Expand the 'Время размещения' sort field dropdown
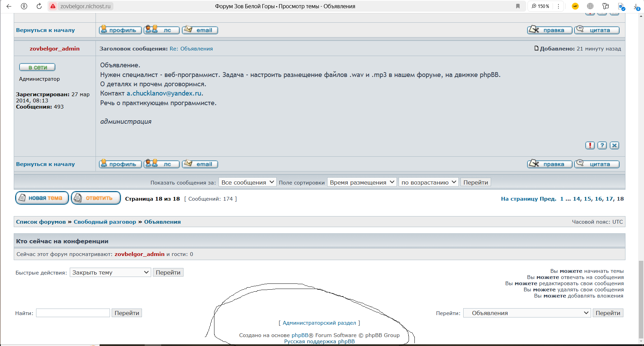 click(362, 182)
